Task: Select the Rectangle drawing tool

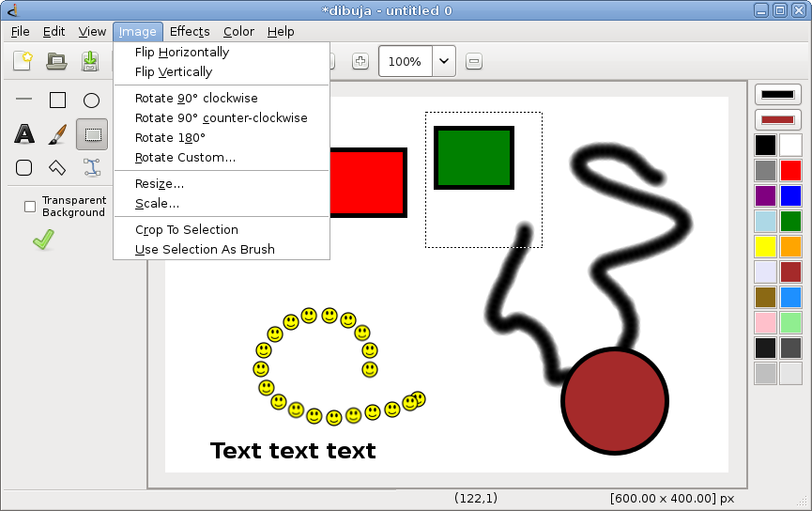Action: pyautogui.click(x=57, y=100)
